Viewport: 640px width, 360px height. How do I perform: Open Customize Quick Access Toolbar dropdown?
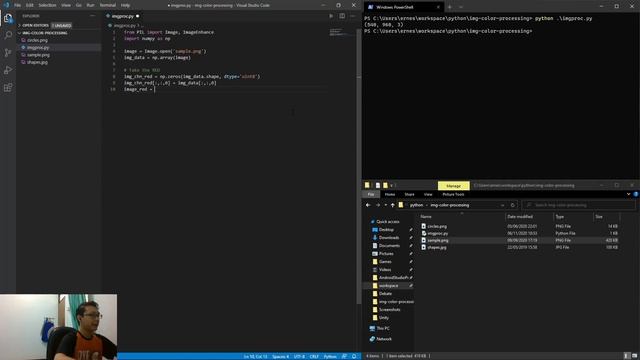[x=392, y=185]
